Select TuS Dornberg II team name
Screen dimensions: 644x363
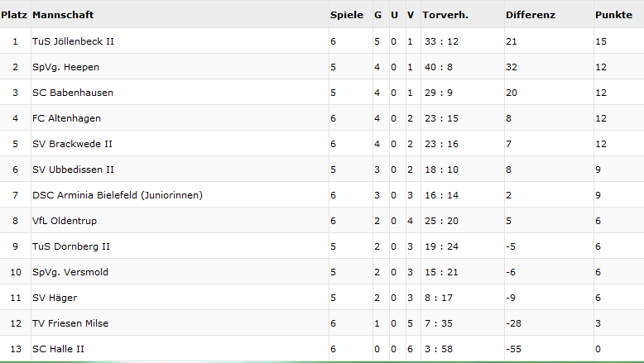(x=71, y=246)
